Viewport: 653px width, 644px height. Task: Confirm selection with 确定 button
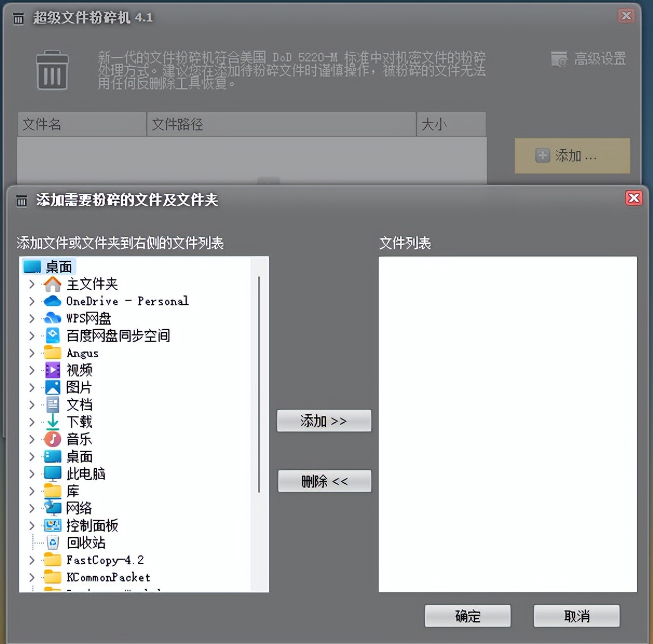(467, 615)
